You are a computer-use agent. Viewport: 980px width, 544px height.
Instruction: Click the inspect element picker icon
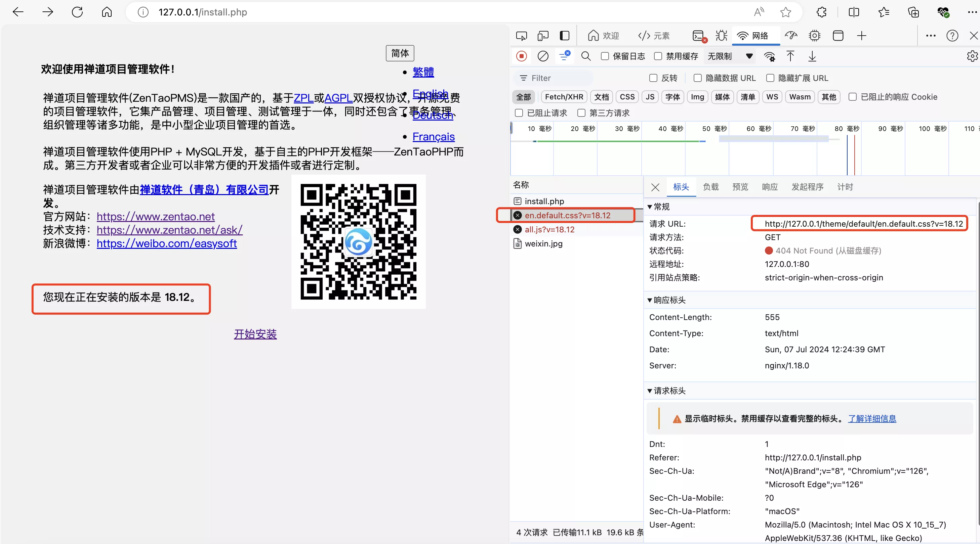(x=521, y=36)
